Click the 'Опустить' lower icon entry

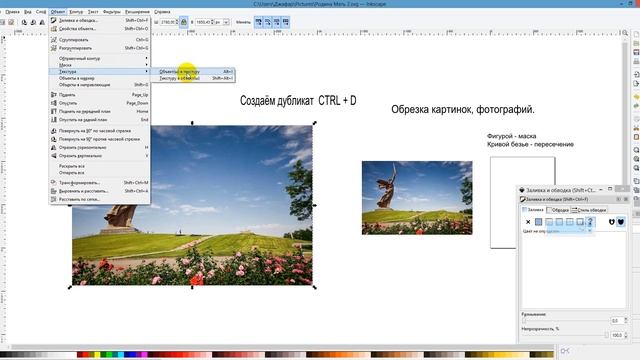click(x=100, y=103)
